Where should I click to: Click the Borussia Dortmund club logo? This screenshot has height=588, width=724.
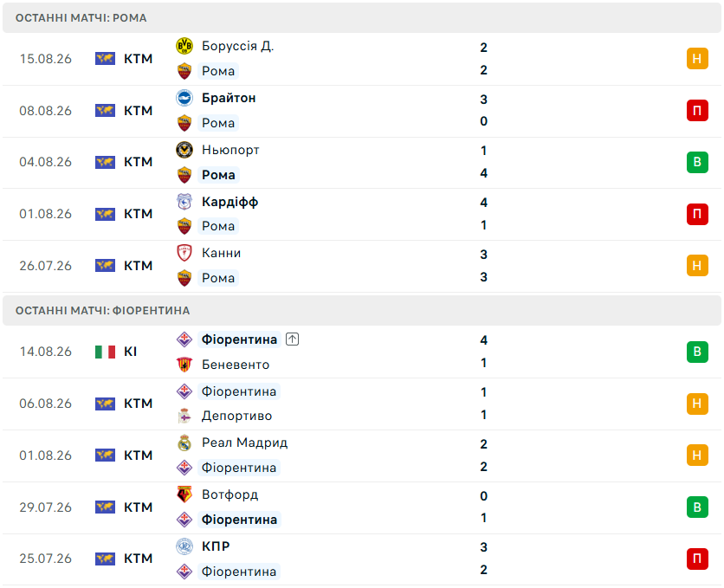(x=184, y=46)
